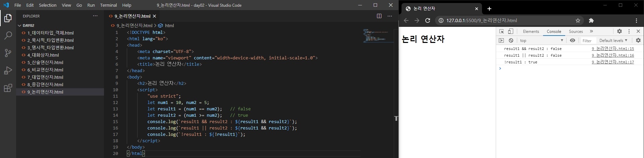Open source link 9_논리연산자.html:16
The height and width of the screenshot is (158, 644).
(x=613, y=55)
